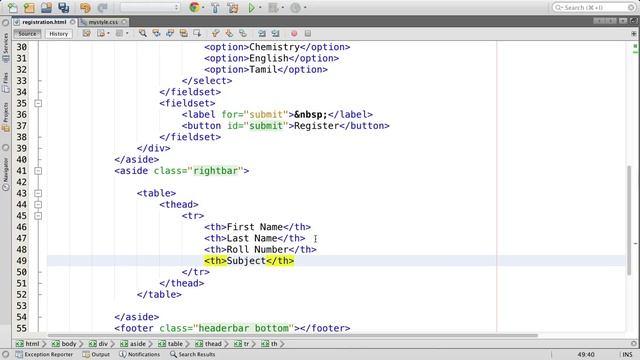Click the Build Project hammer icon
The height and width of the screenshot is (360, 640).
pyautogui.click(x=215, y=7)
